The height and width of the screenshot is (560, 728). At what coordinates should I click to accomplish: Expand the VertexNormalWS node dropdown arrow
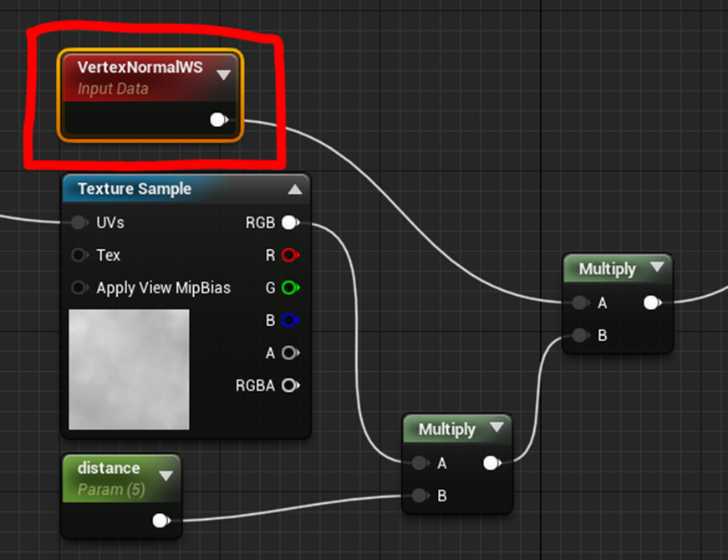coord(224,74)
